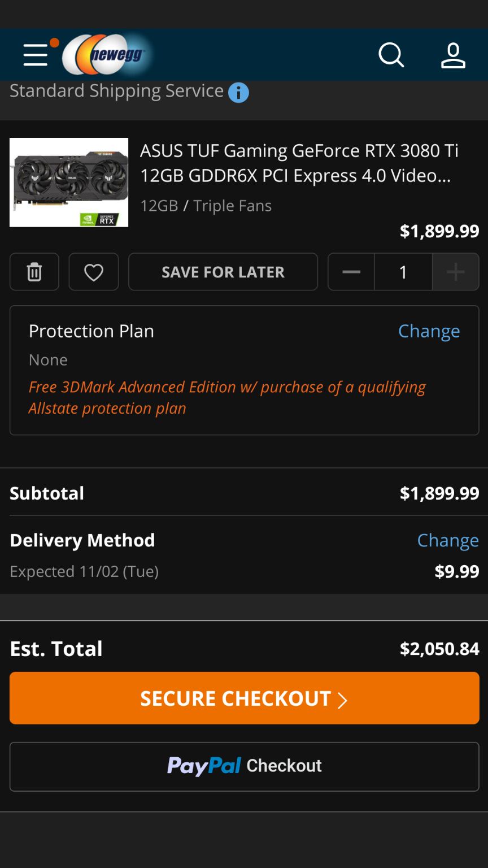
Task: Pay using PayPal Checkout button
Action: click(x=245, y=766)
